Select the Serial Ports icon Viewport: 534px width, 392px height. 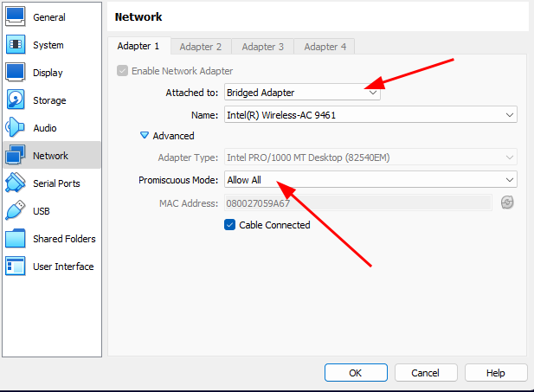click(16, 183)
